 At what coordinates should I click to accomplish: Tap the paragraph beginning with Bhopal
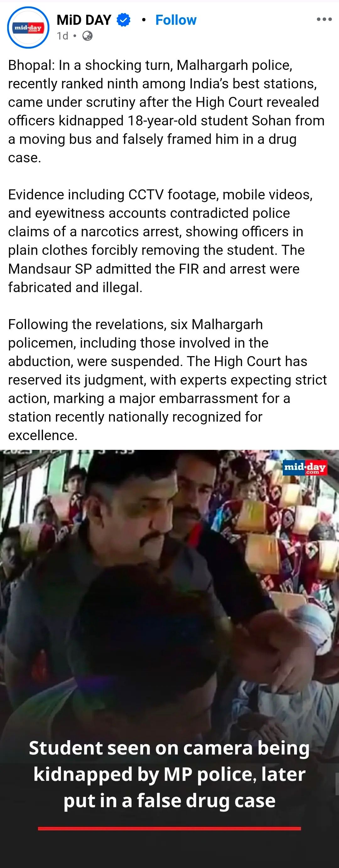[167, 111]
